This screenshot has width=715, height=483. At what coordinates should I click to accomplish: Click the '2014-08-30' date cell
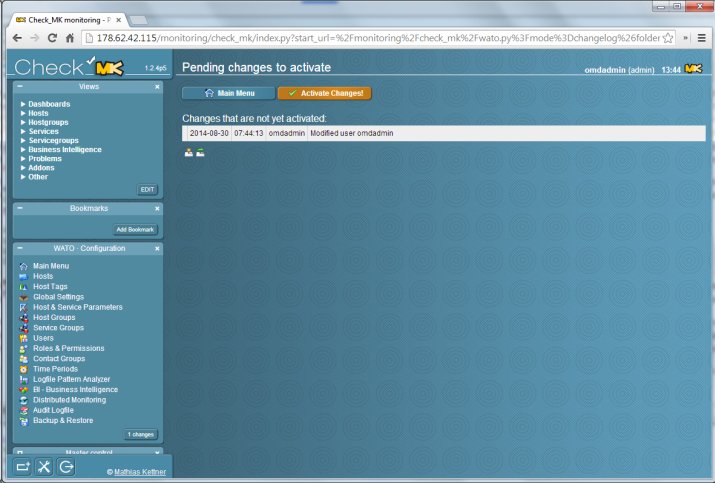point(209,133)
